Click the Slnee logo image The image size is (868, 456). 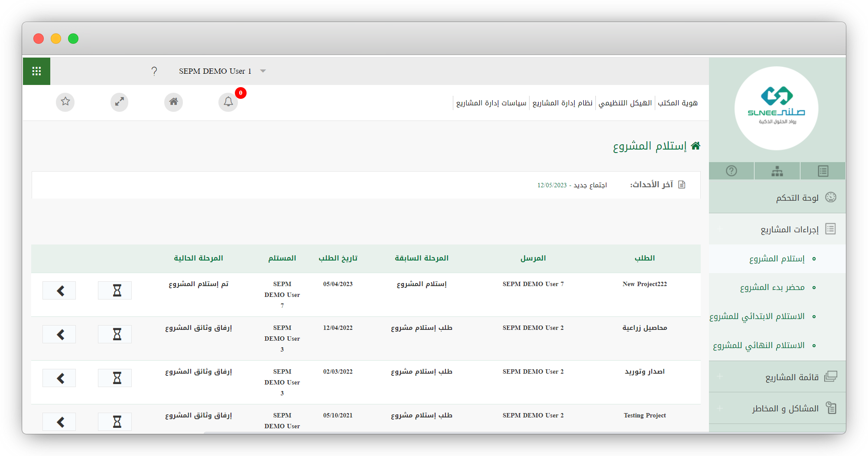coord(776,108)
